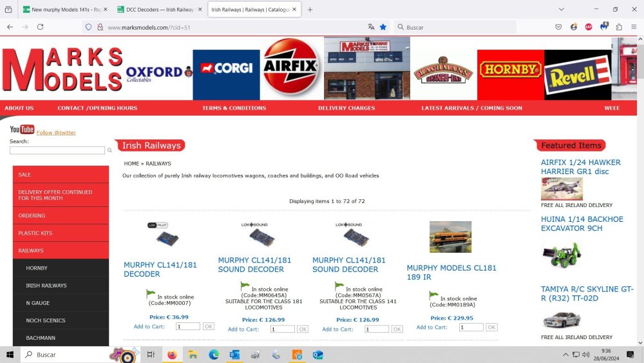Viewport: 644px width, 363px height.
Task: Open the Murphy Models CL181 189 IR thumbnail
Action: 450,237
